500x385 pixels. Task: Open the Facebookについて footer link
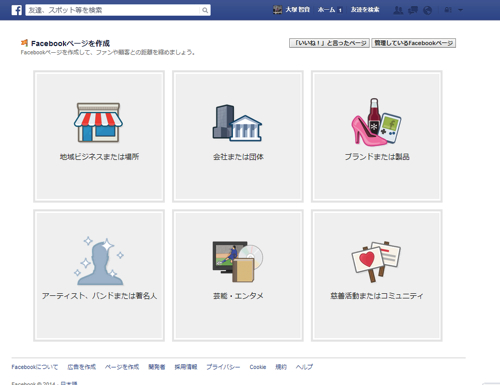pyautogui.click(x=35, y=367)
